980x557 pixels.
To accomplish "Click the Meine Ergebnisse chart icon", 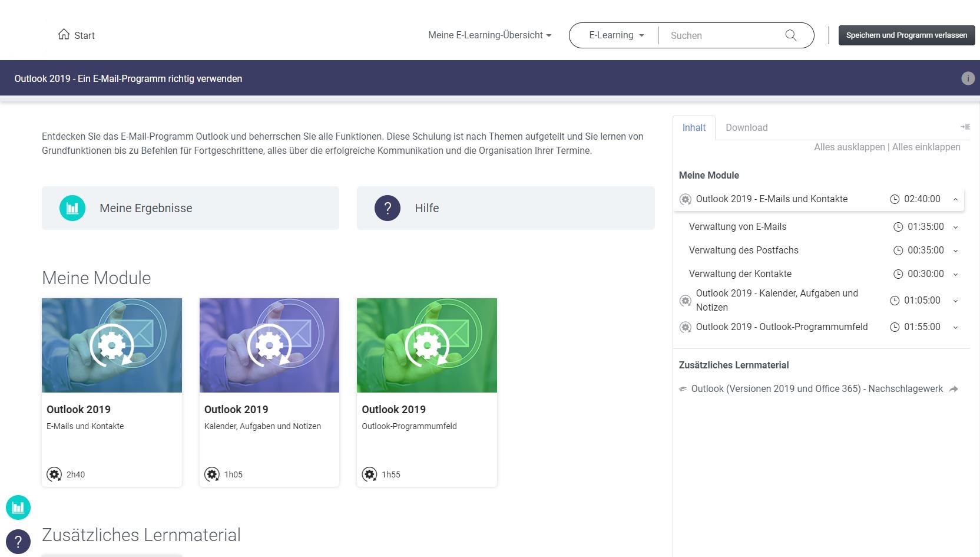I will pos(72,208).
